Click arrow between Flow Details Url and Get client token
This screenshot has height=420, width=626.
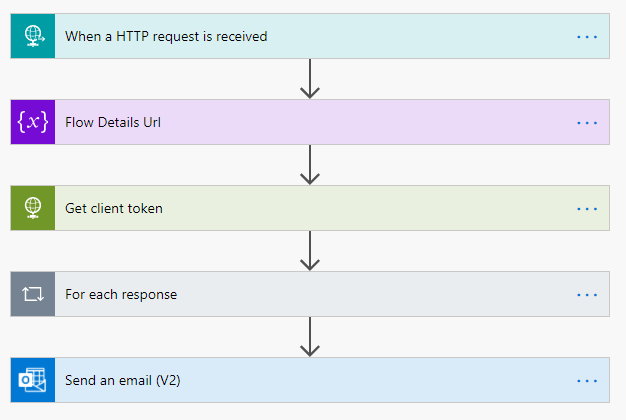click(x=310, y=165)
